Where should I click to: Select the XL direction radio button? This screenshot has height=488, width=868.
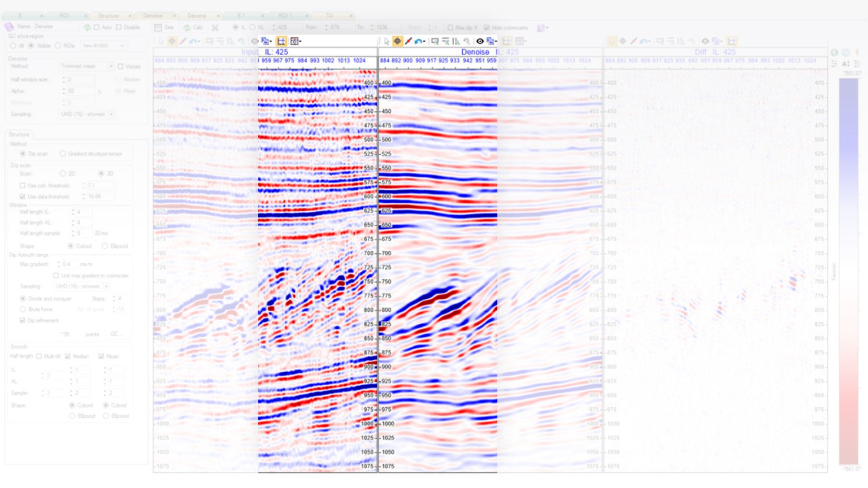click(252, 27)
